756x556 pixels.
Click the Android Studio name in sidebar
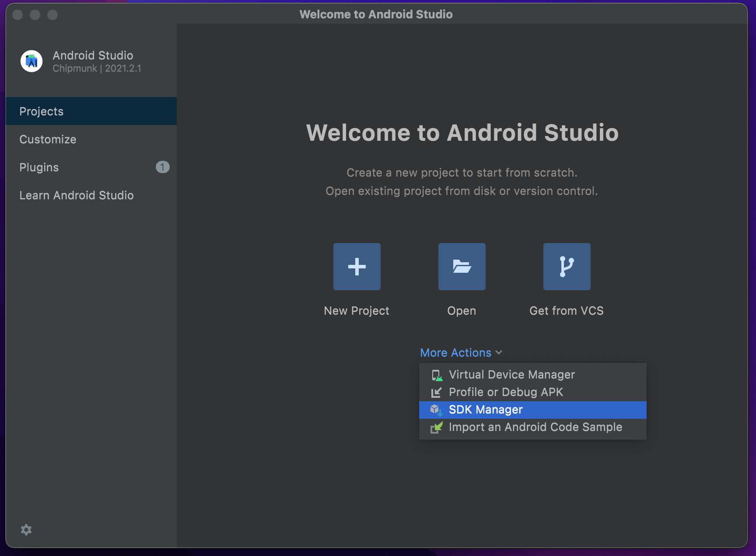pos(93,55)
